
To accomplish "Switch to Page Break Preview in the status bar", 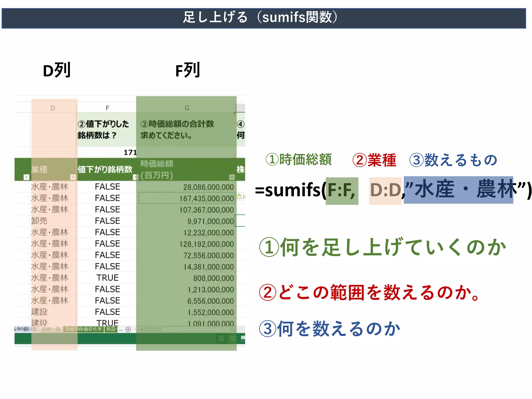I will coord(243,338).
